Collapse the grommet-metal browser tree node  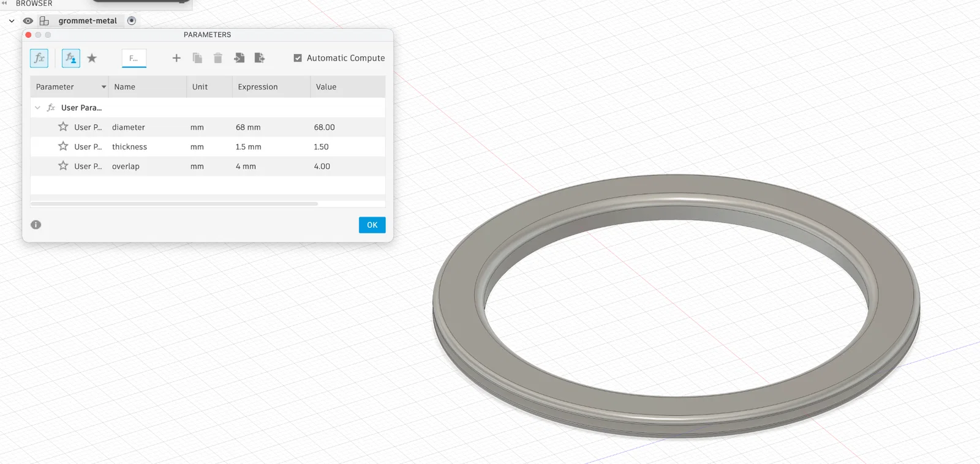[x=12, y=21]
